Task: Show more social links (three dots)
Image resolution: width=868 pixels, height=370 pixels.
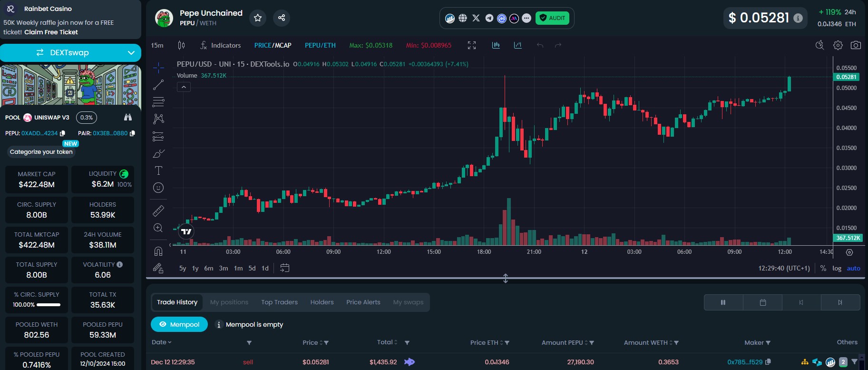Action: pyautogui.click(x=527, y=18)
